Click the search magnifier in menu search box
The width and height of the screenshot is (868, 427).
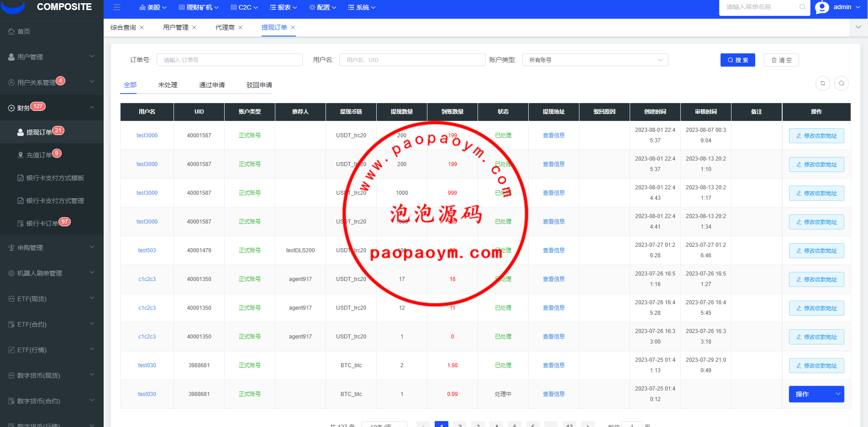(x=802, y=7)
